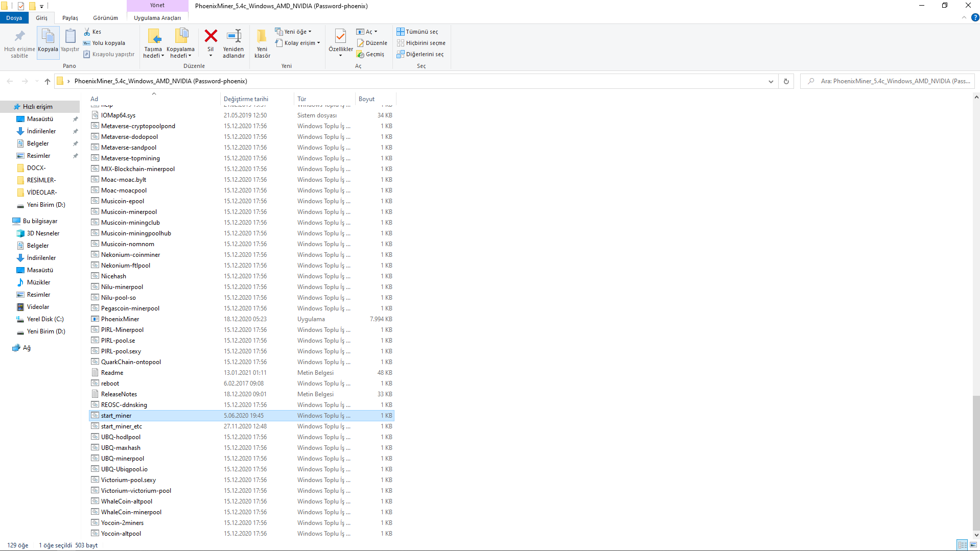Image resolution: width=980 pixels, height=551 pixels.
Task: Refresh the folder view
Action: click(786, 81)
